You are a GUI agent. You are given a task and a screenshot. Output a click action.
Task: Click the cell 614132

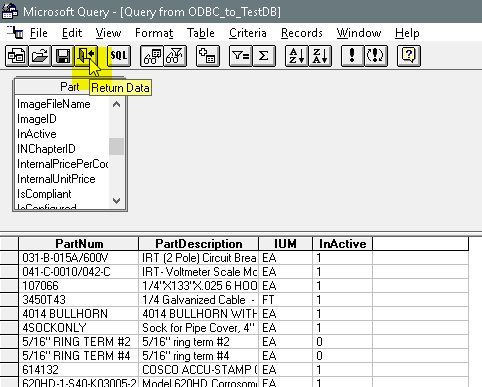pos(79,370)
